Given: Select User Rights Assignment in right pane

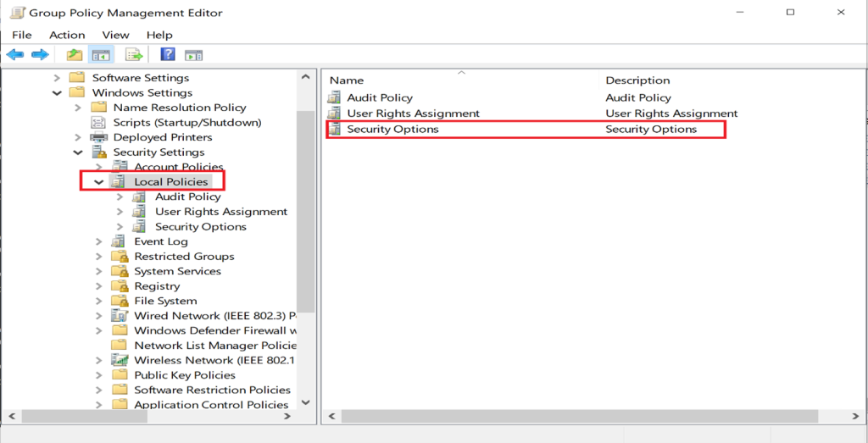Looking at the screenshot, I should point(413,114).
